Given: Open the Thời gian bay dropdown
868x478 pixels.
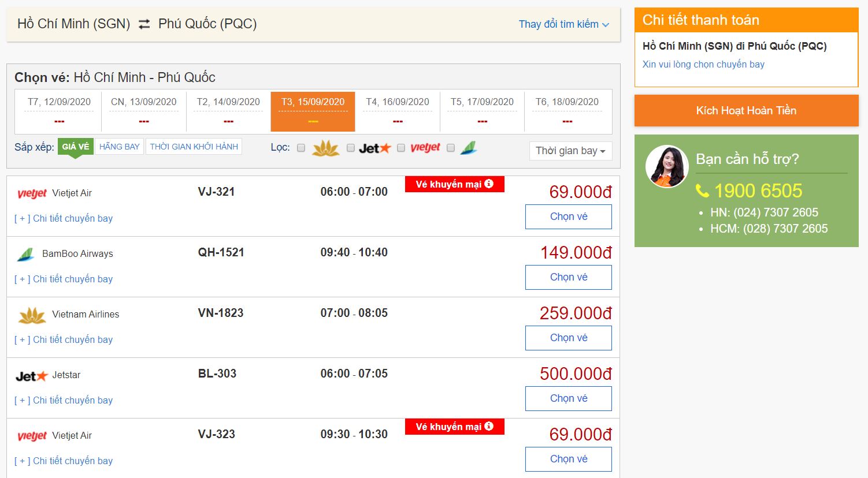Looking at the screenshot, I should [570, 151].
